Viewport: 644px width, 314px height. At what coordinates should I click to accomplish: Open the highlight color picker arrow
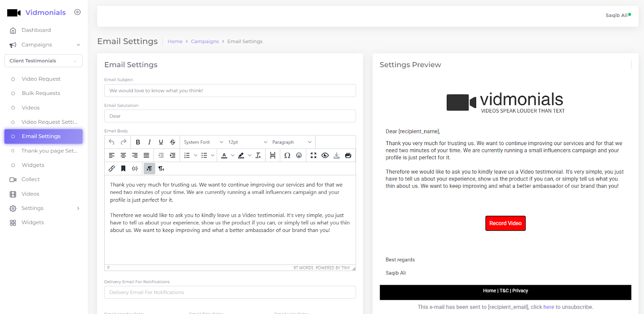250,156
